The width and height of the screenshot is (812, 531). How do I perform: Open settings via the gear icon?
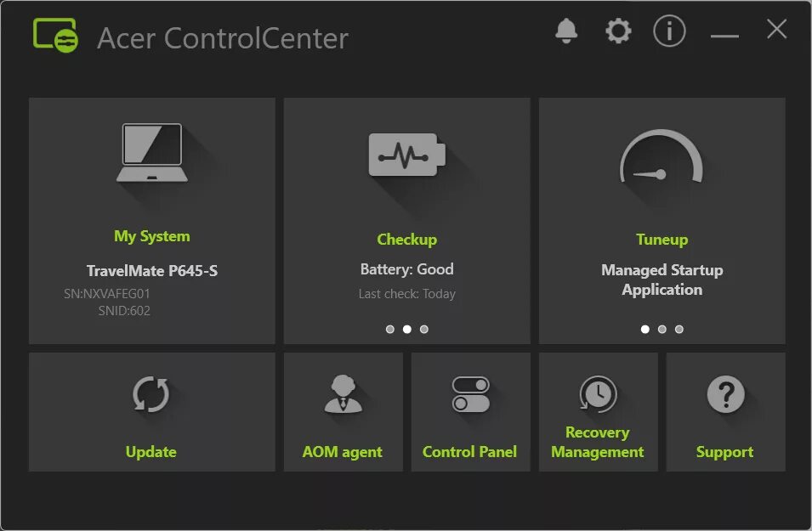pos(618,31)
